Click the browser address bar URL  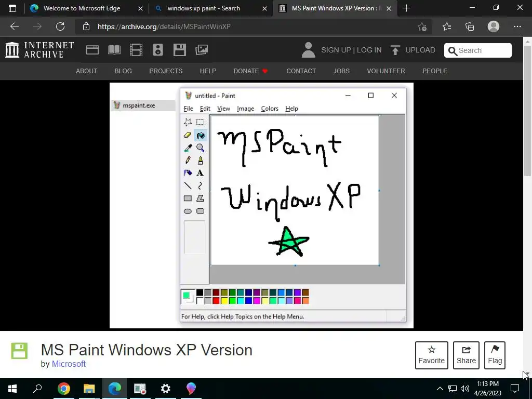(x=164, y=26)
